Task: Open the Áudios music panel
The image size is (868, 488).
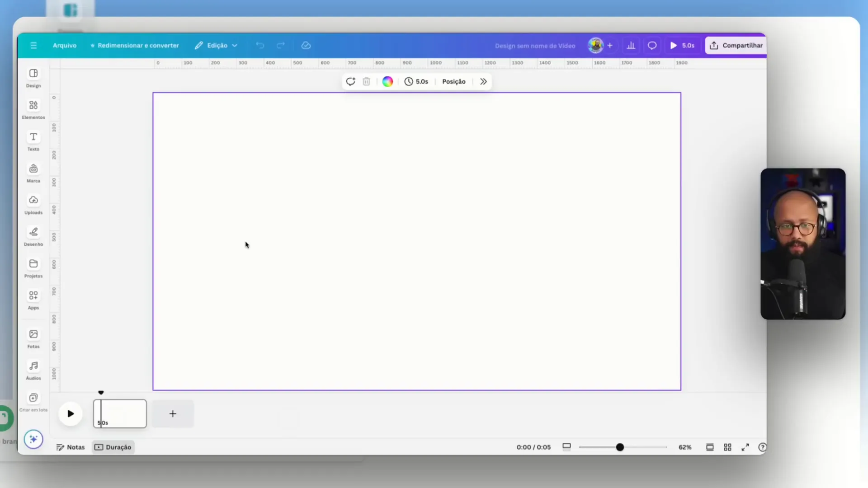Action: (x=33, y=370)
